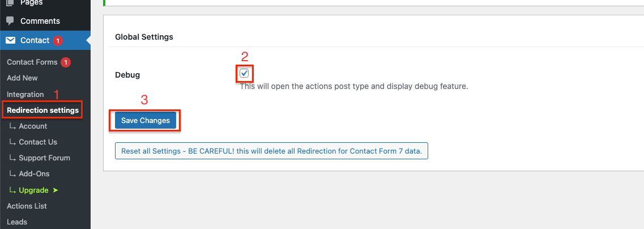Collapse the Contact menu pointer arrow
The image size is (644, 229).
pyautogui.click(x=88, y=40)
